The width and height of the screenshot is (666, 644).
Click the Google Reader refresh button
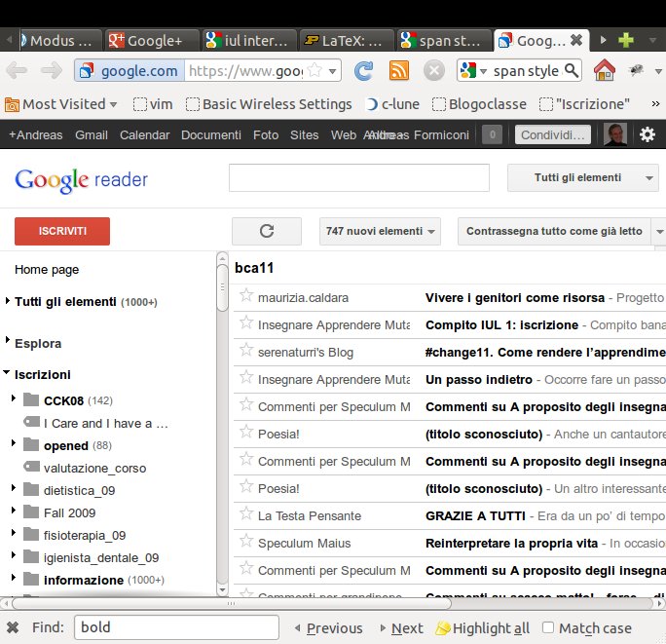[x=267, y=231]
